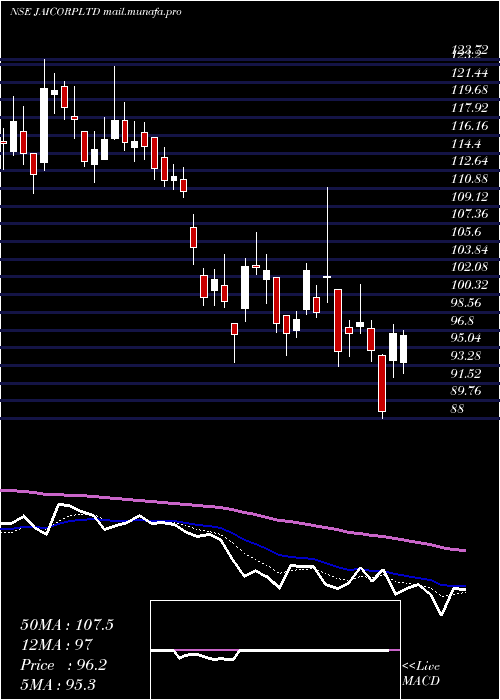Select the 119.68 price axis label
This screenshot has width=500, height=700.
point(470,90)
